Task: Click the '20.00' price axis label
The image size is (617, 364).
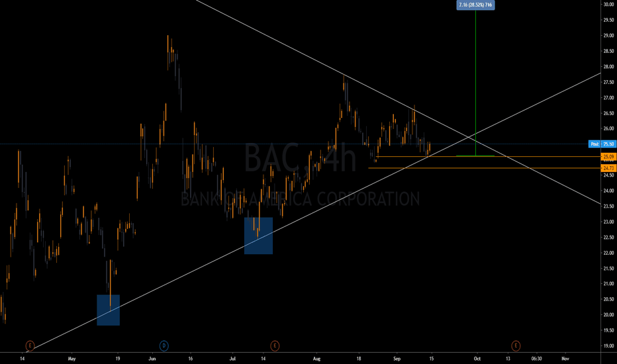Action: 609,315
